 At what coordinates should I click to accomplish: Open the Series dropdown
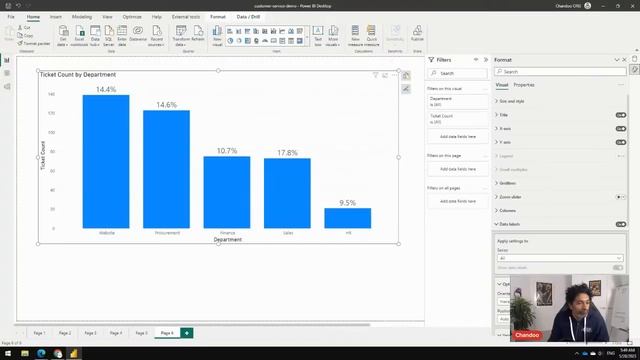point(560,258)
